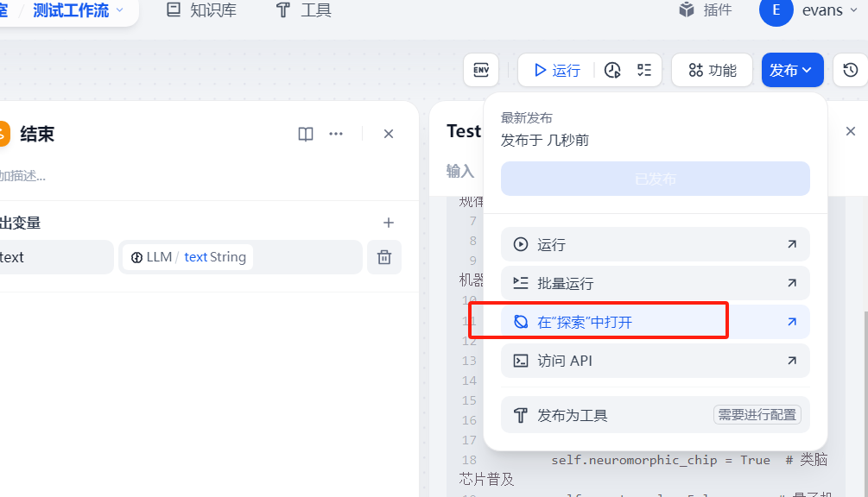The image size is (868, 497).
Task: Choose 发布为工具 menu item
Action: click(x=655, y=415)
